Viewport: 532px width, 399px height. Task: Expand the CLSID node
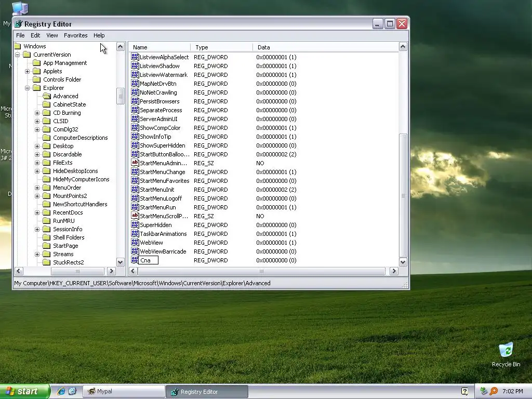tap(37, 121)
